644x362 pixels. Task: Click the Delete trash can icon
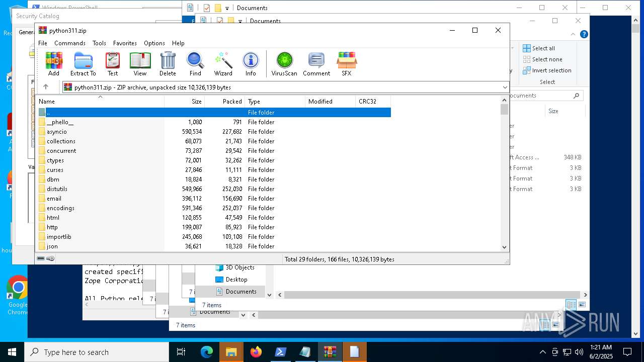tap(168, 64)
